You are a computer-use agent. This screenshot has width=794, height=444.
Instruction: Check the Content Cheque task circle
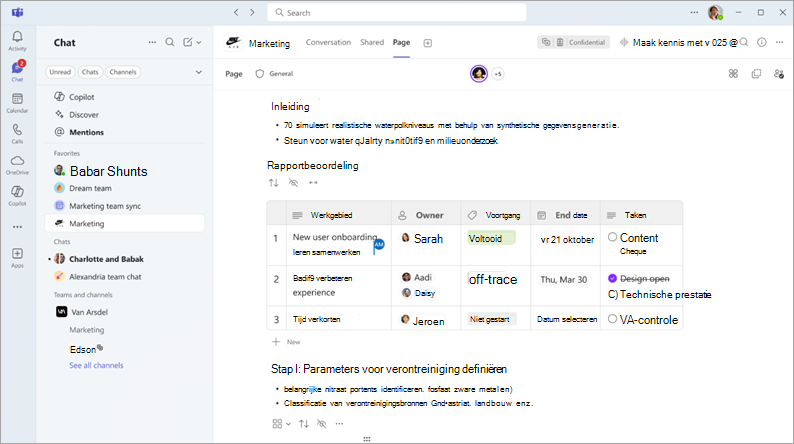612,237
